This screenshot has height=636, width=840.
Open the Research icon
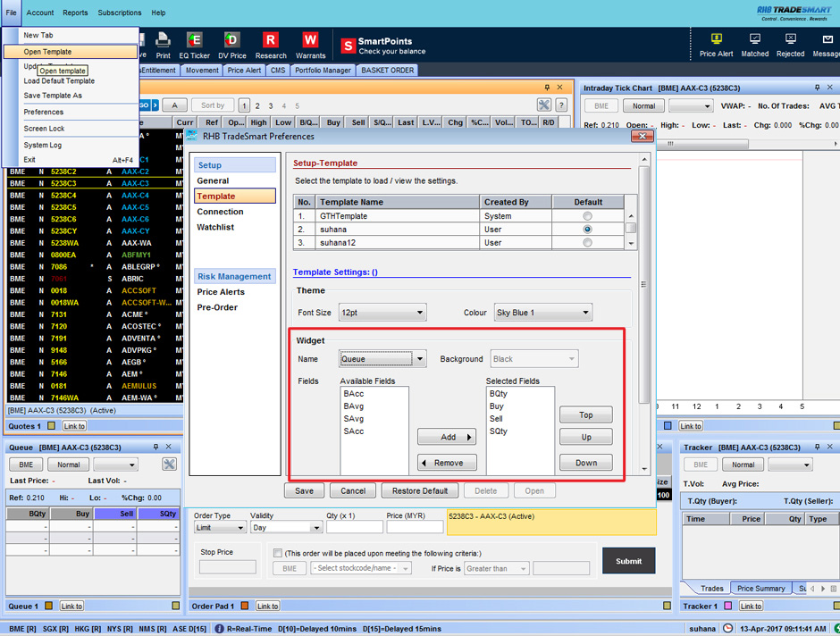270,41
